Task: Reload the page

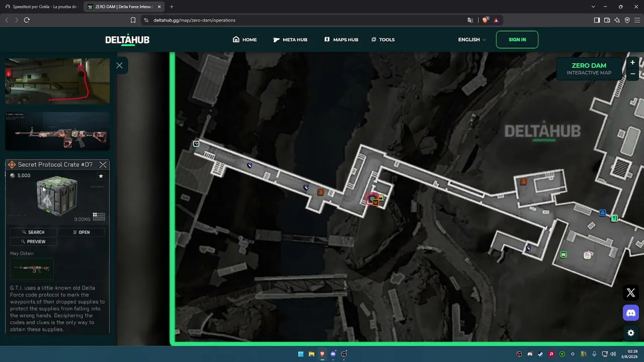Action: (27, 20)
